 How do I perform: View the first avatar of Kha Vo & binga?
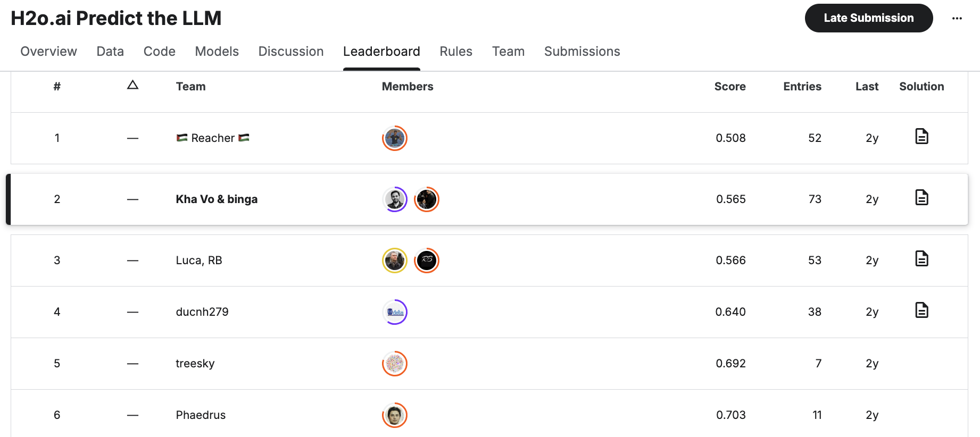click(x=395, y=199)
